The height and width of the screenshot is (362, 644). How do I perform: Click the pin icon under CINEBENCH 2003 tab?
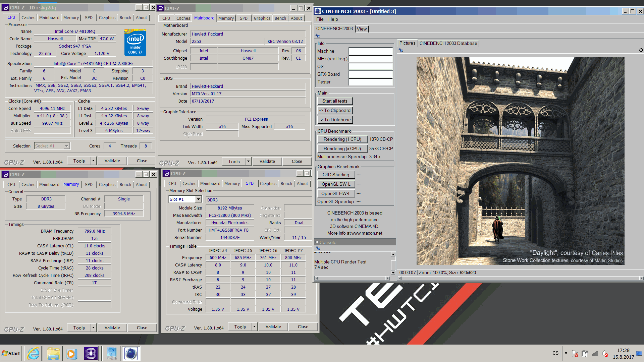[318, 36]
